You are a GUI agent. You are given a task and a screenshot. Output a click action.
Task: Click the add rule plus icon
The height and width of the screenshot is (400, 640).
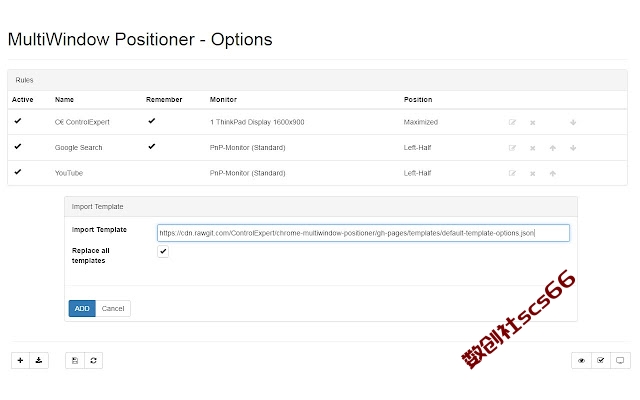(x=20, y=360)
